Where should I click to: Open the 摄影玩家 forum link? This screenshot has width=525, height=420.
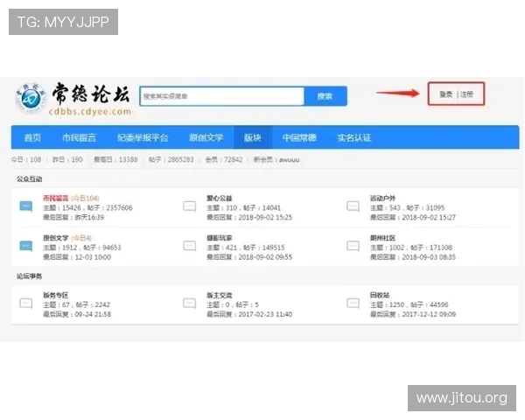point(220,238)
